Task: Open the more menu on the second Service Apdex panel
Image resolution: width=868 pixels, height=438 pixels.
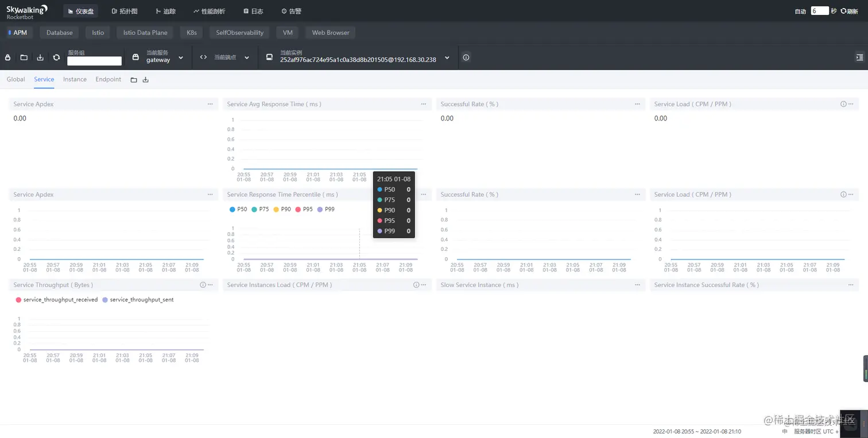Action: click(x=210, y=195)
